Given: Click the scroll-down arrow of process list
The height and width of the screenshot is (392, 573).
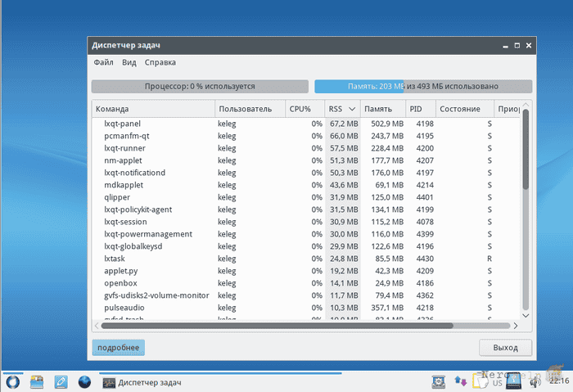Looking at the screenshot, I should tap(526, 316).
